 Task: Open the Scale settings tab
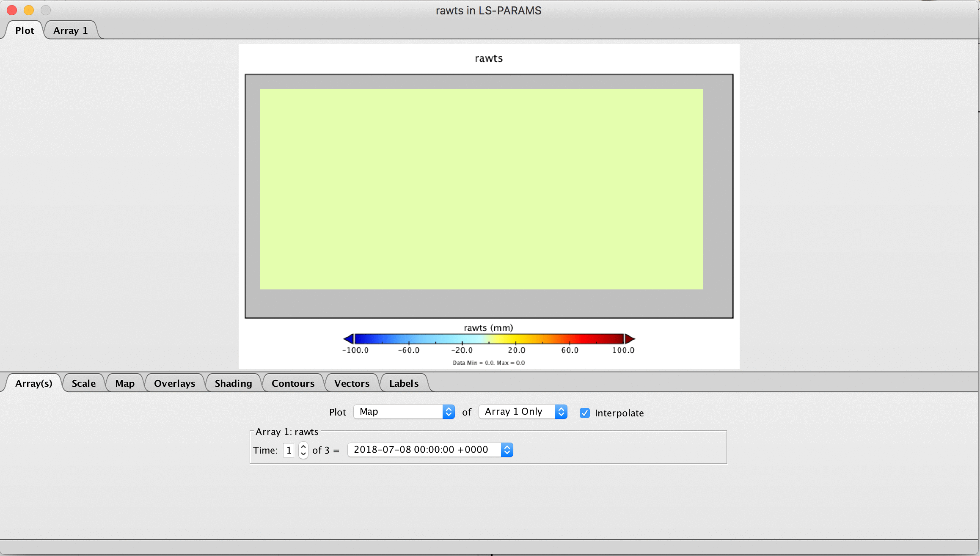tap(83, 383)
